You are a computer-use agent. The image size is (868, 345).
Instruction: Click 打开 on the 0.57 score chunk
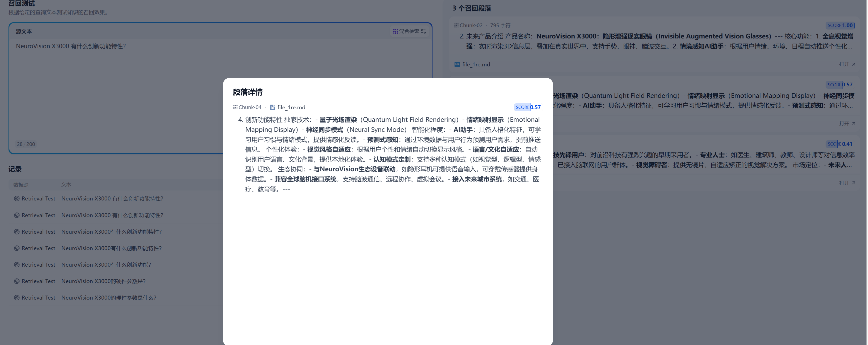point(846,124)
